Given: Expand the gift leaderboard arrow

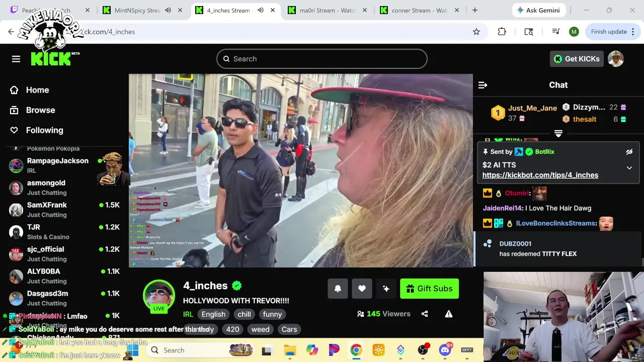Looking at the screenshot, I should (558, 133).
